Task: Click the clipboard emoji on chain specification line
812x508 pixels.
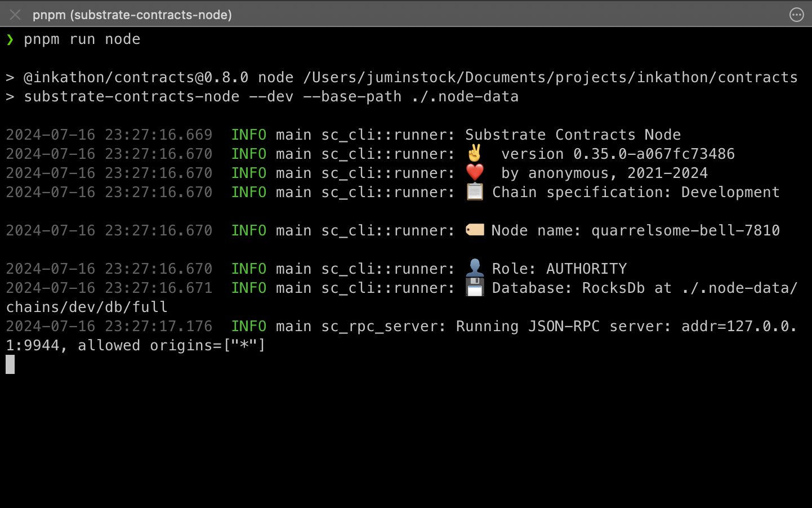Action: tap(475, 191)
